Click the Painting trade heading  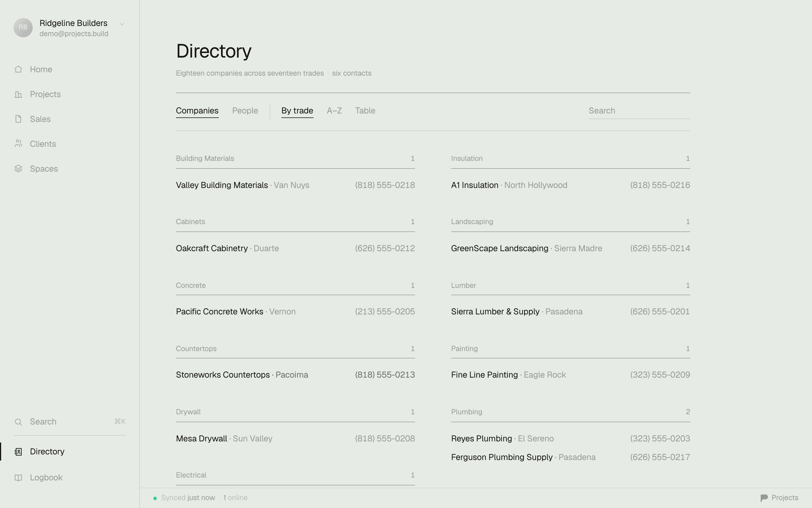coord(464,349)
